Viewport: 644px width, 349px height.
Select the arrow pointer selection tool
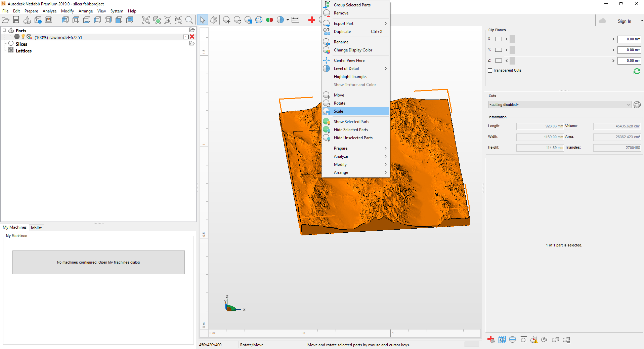pyautogui.click(x=203, y=20)
